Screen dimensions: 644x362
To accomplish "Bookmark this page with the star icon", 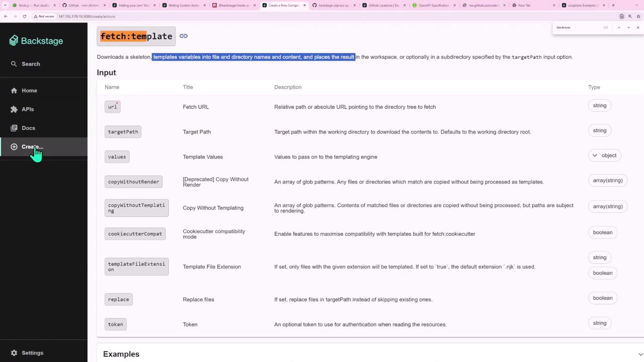I will [638, 16].
